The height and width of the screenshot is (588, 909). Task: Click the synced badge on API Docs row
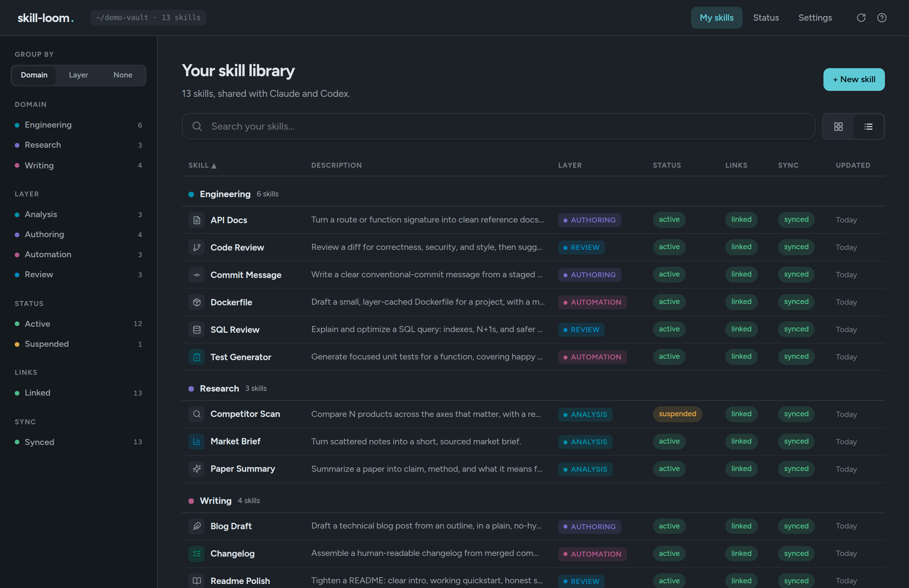pos(796,219)
